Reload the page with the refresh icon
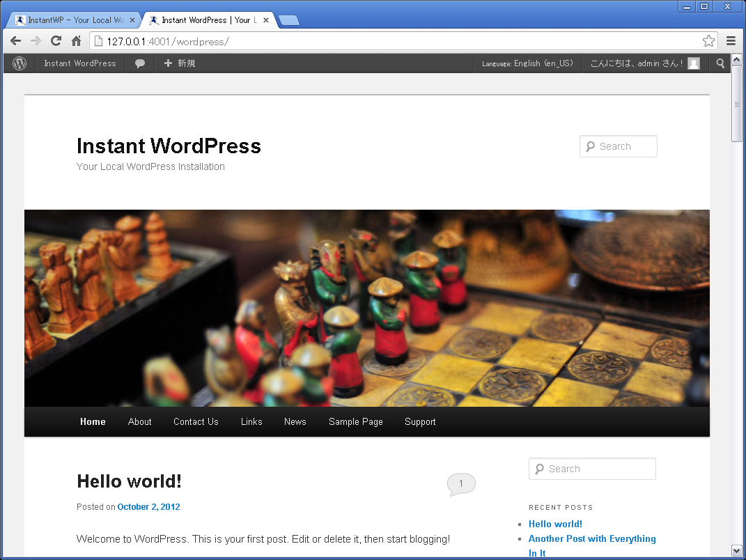The width and height of the screenshot is (746, 560). (x=56, y=41)
